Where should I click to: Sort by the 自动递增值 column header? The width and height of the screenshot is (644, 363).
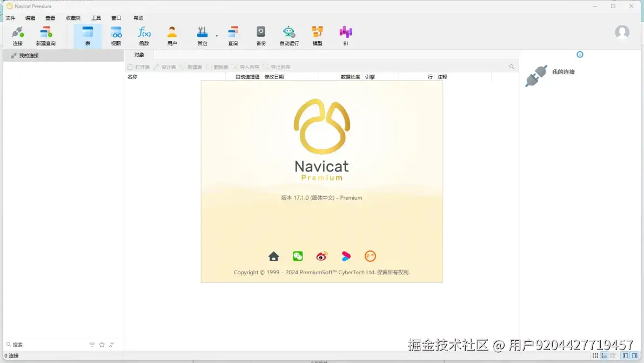point(247,77)
